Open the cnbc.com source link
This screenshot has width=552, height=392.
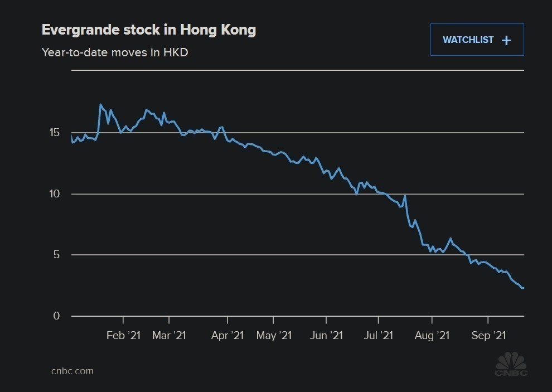coord(72,370)
